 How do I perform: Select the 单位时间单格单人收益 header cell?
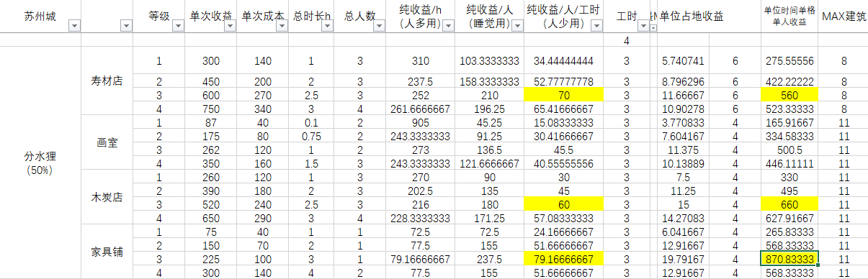(x=789, y=17)
